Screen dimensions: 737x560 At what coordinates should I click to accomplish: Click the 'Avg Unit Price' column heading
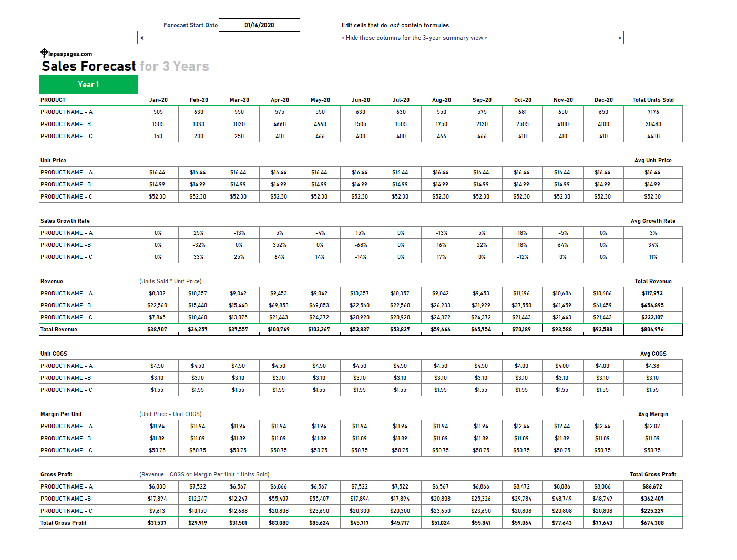pyautogui.click(x=653, y=160)
